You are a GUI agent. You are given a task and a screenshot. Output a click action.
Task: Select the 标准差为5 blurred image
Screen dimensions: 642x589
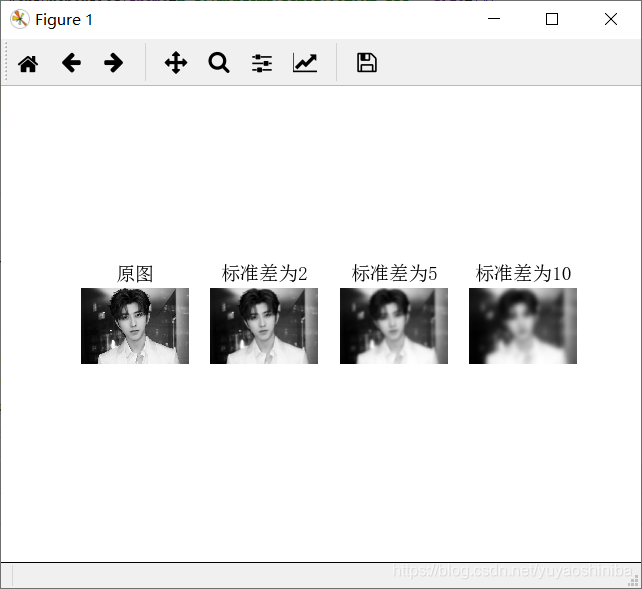click(393, 326)
